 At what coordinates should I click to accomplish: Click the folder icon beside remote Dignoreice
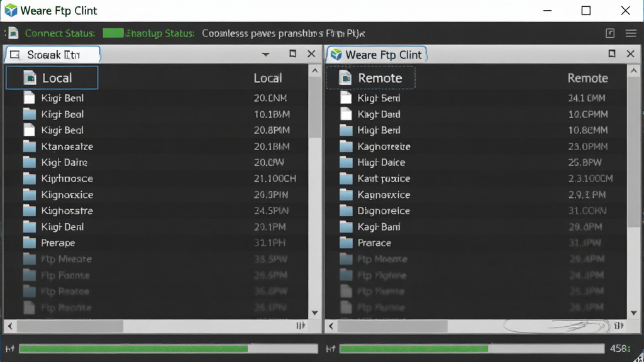(347, 211)
